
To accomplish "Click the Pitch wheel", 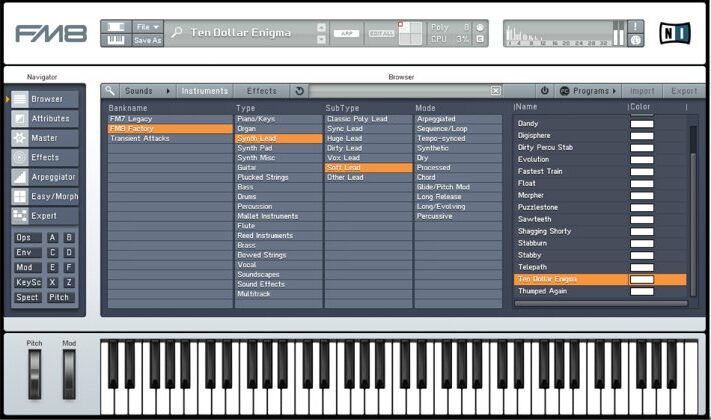I will click(34, 374).
